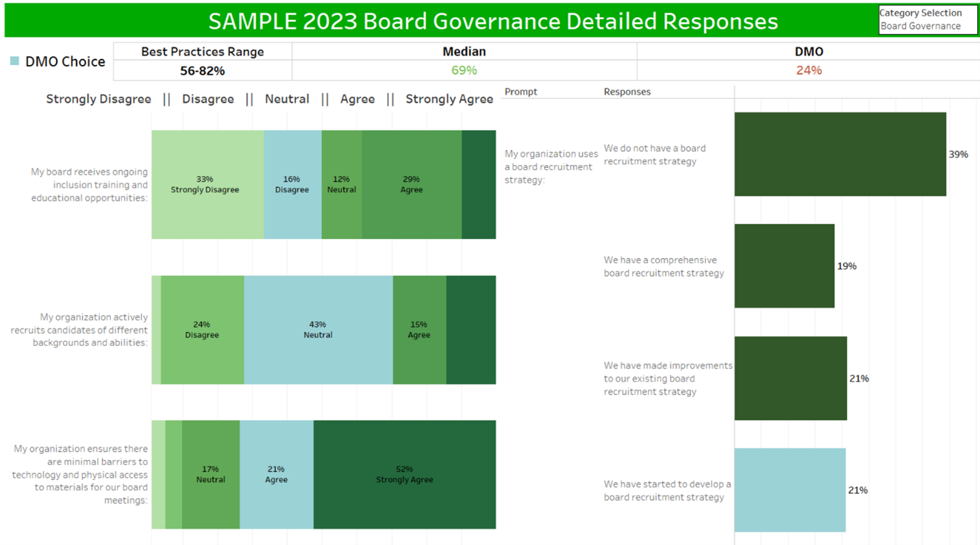Open the Category Selection dropdown
Viewport: 980px width, 545px height.
[x=927, y=26]
